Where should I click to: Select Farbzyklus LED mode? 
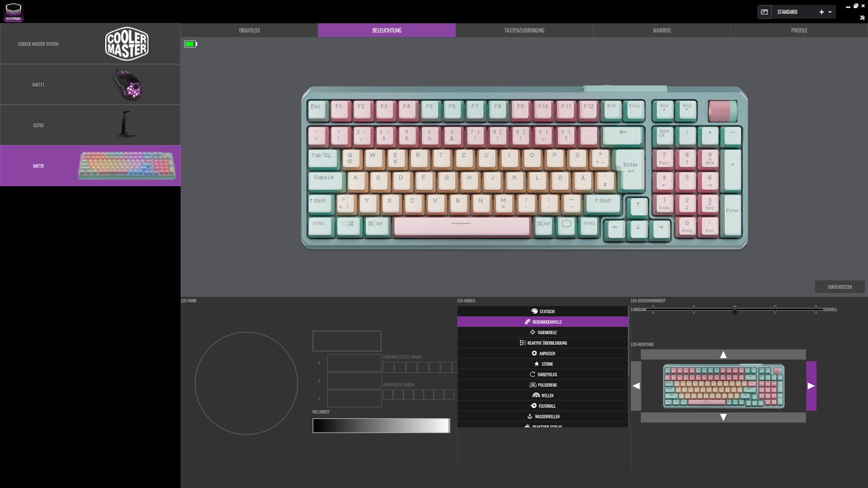[x=542, y=374]
